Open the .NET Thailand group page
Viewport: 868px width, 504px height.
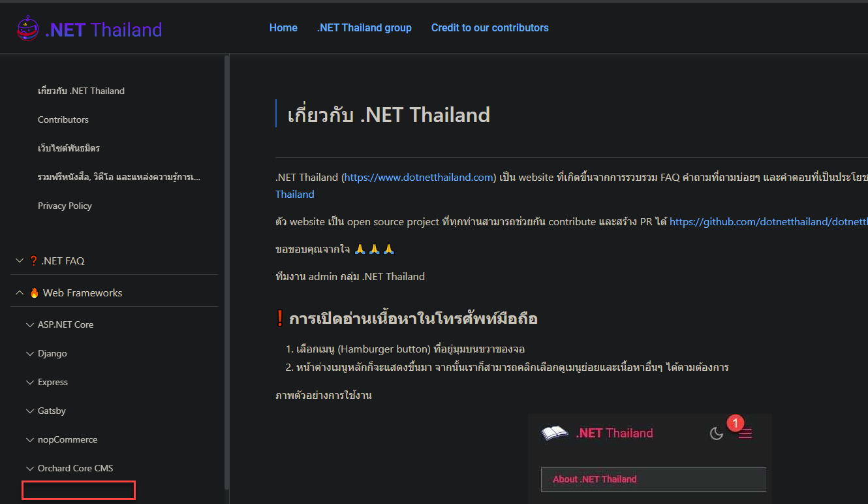coord(364,27)
